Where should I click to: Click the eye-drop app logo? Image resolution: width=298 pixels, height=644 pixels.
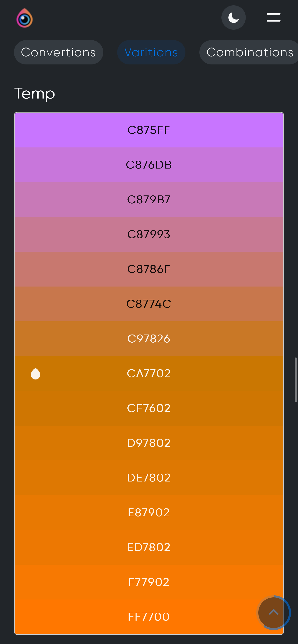(x=25, y=18)
